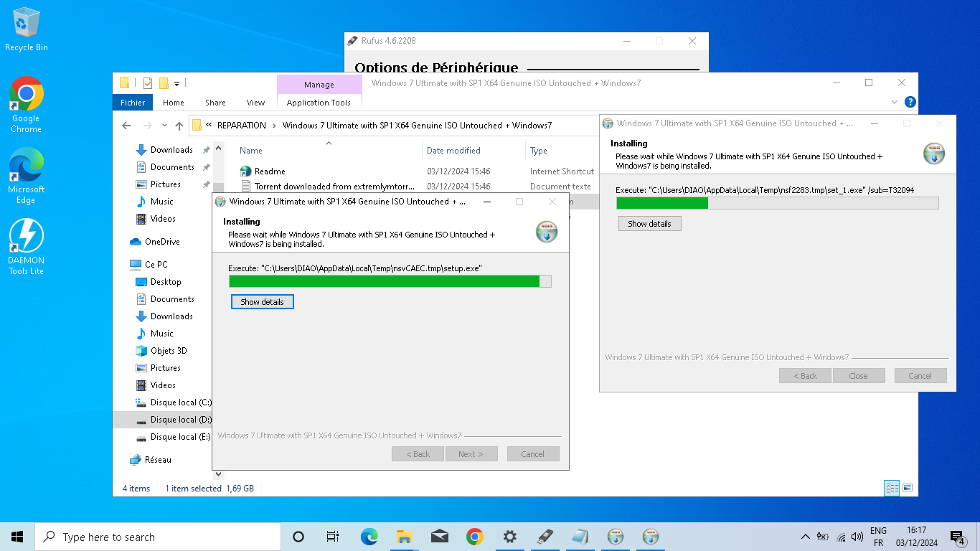Image resolution: width=980 pixels, height=551 pixels.
Task: Open Rufus from the taskbar
Action: click(x=545, y=537)
